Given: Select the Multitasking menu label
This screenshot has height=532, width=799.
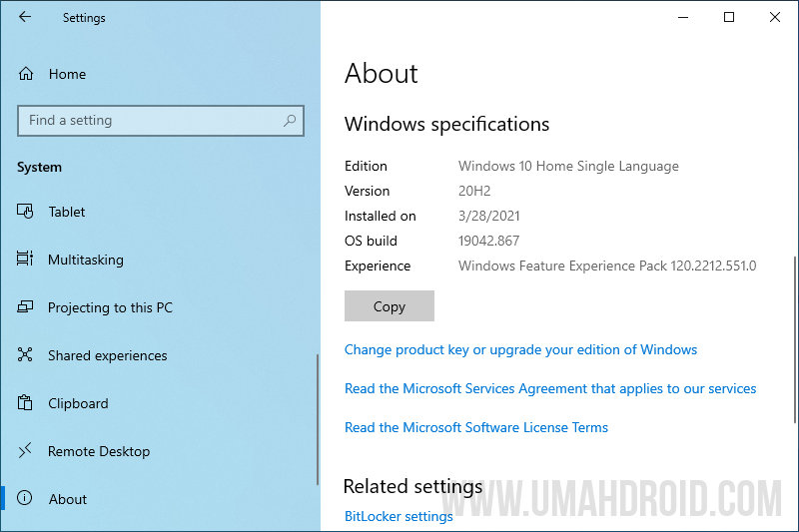Looking at the screenshot, I should (x=86, y=260).
